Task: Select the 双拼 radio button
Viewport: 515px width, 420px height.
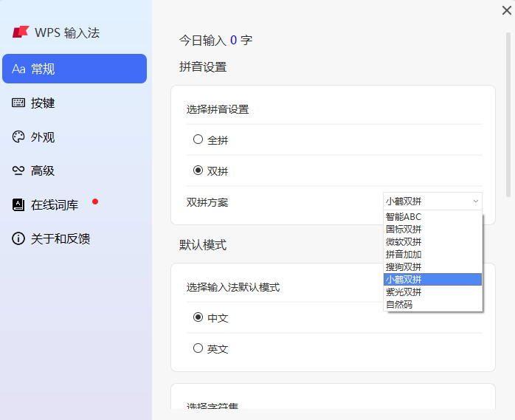Action: click(x=198, y=171)
